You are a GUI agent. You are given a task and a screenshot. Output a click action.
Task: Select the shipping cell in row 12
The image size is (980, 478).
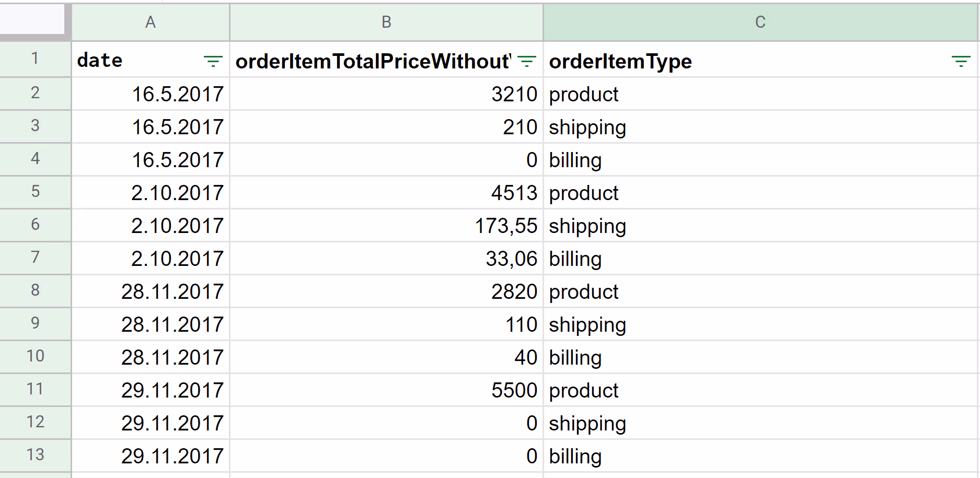point(760,423)
